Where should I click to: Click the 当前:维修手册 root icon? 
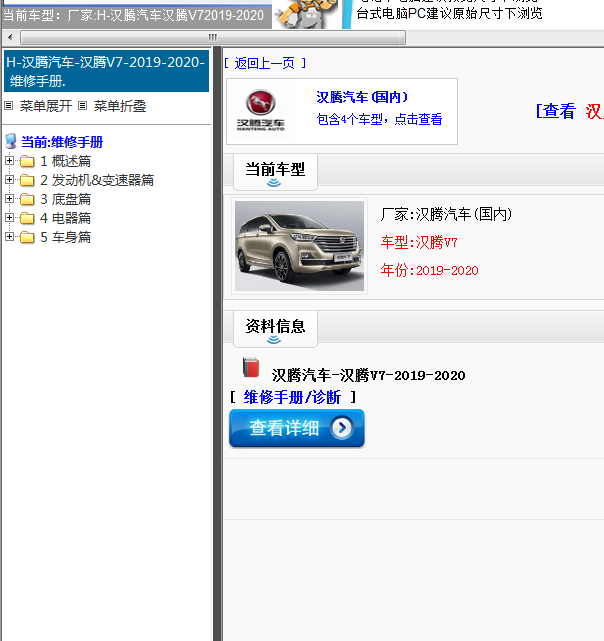click(x=11, y=141)
